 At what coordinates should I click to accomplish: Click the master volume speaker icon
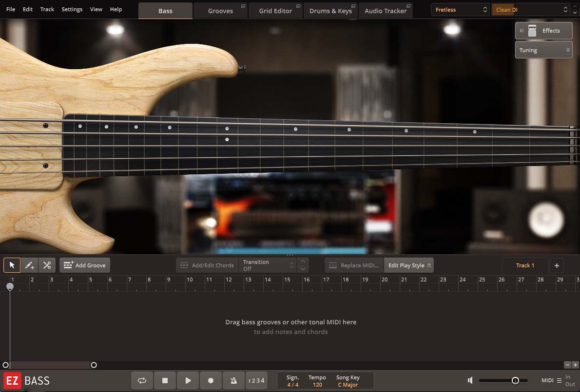click(469, 380)
